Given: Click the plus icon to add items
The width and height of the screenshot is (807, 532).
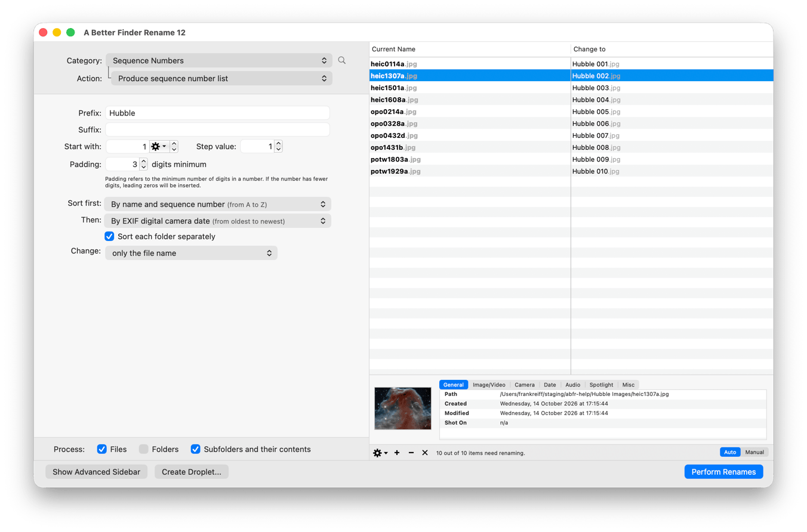Looking at the screenshot, I should coord(397,453).
